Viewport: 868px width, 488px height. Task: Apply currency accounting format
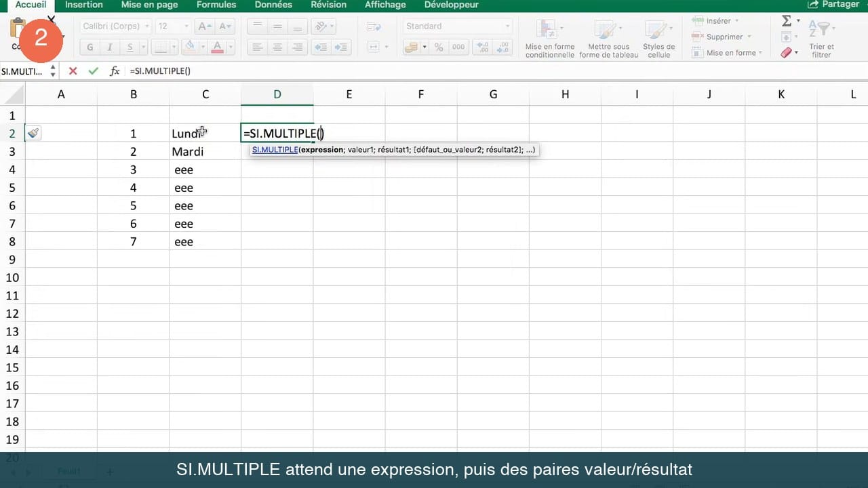(411, 47)
